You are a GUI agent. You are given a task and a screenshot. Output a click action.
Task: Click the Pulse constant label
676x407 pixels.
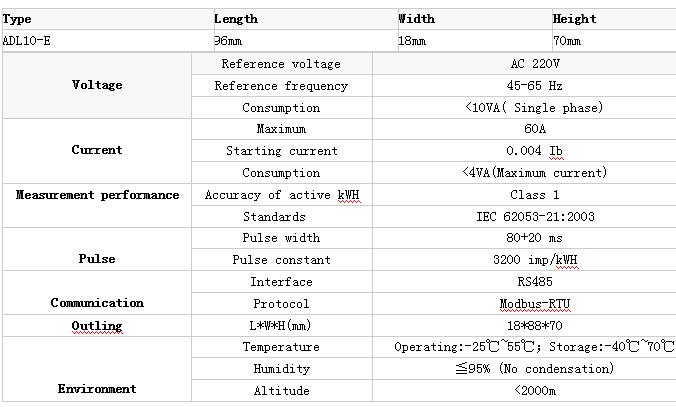click(x=281, y=260)
